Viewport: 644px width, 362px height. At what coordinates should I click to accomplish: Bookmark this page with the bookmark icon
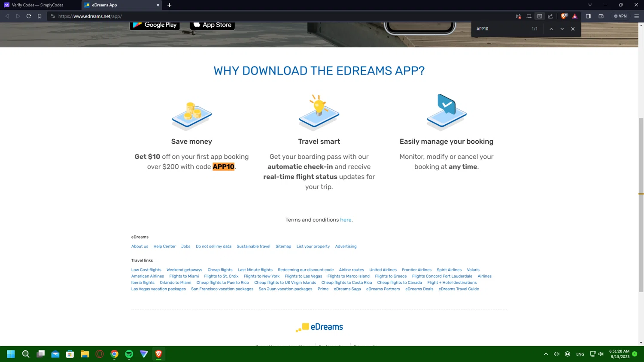coord(39,16)
